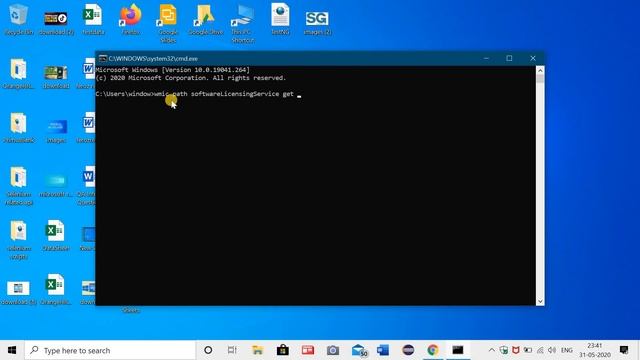Click the Type here to search box
Image resolution: width=640 pixels, height=360 pixels.
pyautogui.click(x=110, y=350)
